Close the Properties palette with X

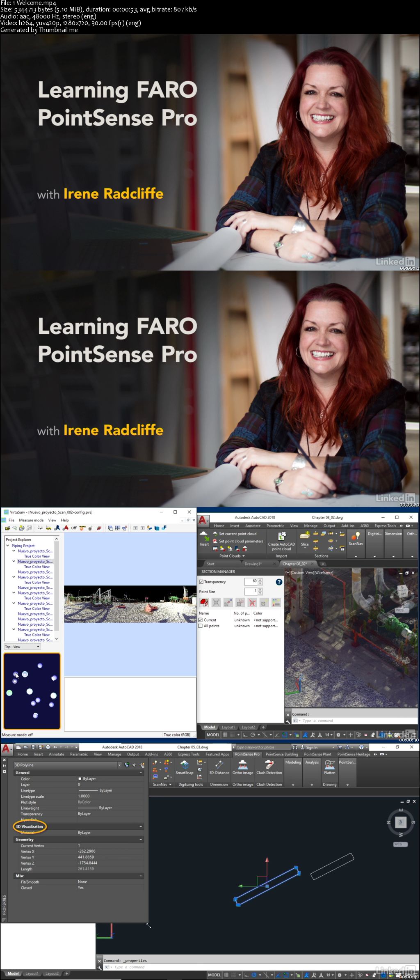tap(5, 760)
